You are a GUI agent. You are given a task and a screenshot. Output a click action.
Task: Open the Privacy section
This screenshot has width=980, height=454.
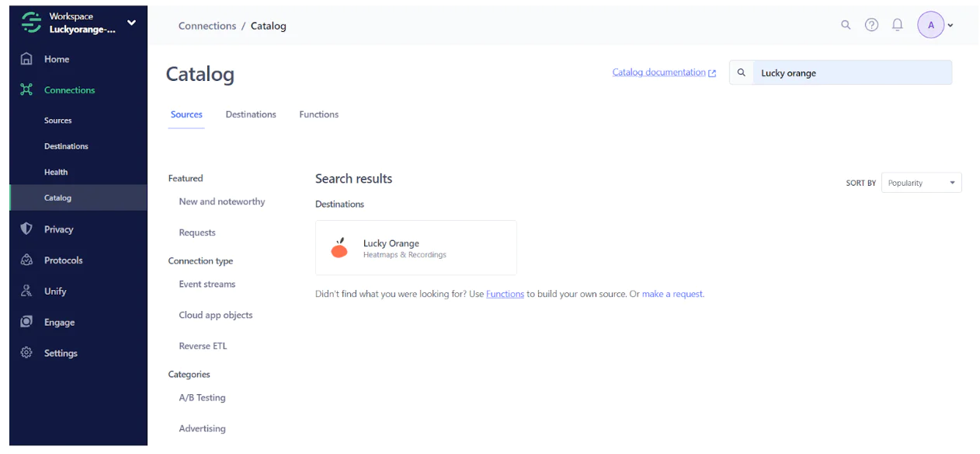tap(26, 229)
